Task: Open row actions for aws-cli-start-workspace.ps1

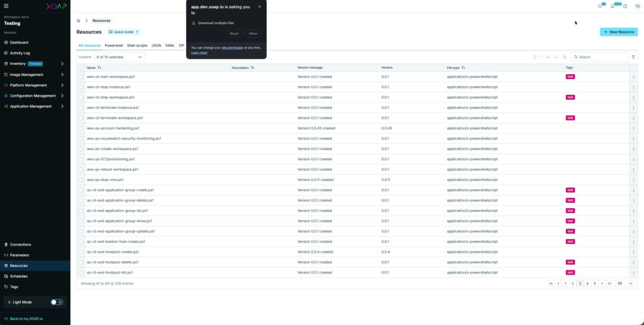Action: pos(633,77)
